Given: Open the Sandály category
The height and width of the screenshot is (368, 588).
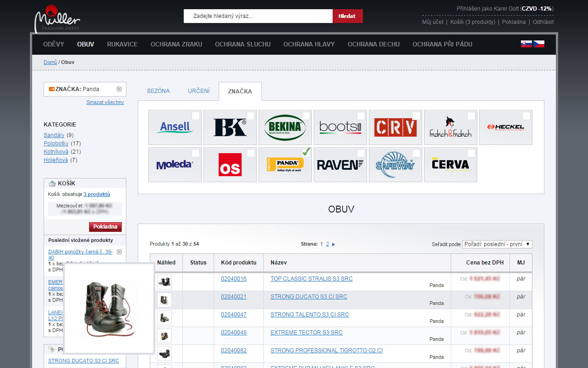Looking at the screenshot, I should tap(54, 135).
